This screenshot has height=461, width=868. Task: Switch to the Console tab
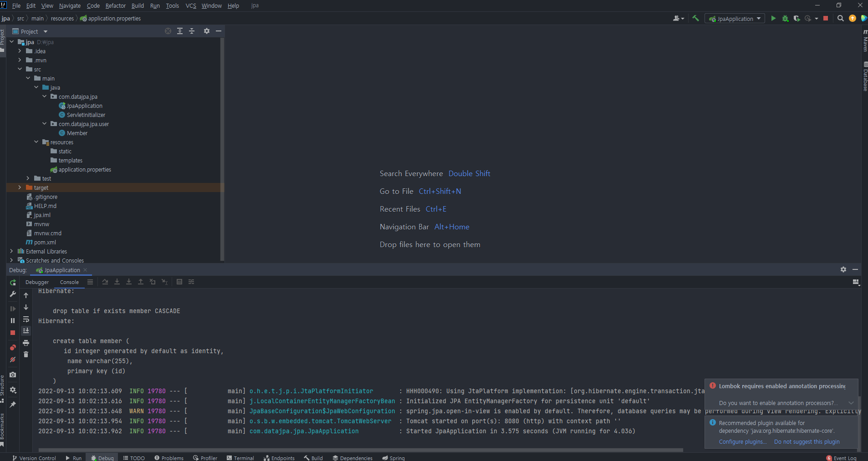click(x=69, y=282)
